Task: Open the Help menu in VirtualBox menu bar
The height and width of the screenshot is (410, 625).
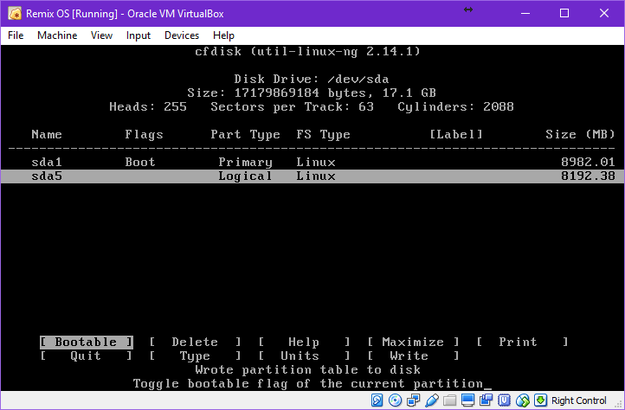Action: click(224, 35)
